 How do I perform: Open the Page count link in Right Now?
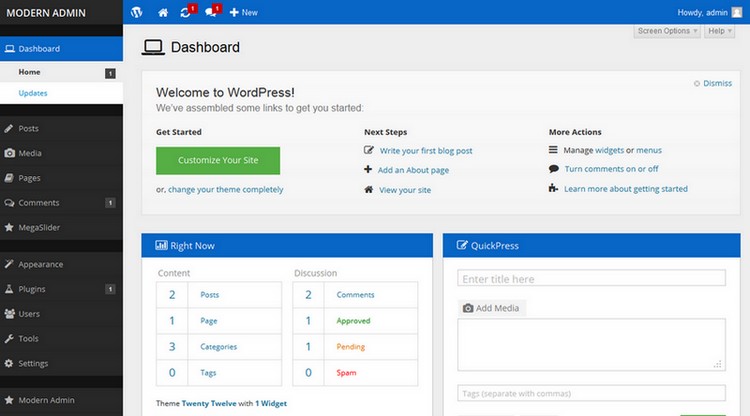pos(209,320)
